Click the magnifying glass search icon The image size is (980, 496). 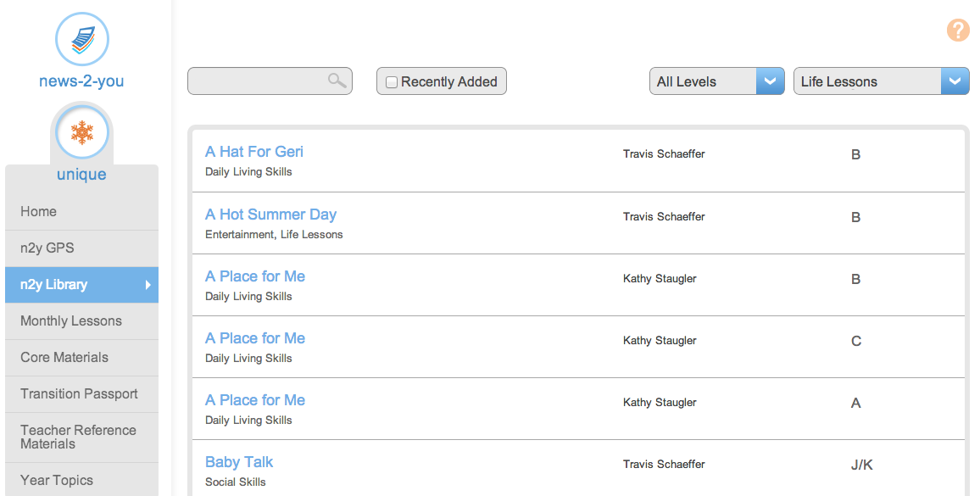337,81
